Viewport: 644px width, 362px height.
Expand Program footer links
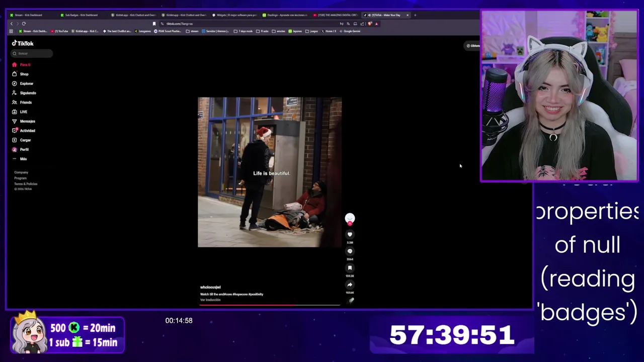[20, 178]
